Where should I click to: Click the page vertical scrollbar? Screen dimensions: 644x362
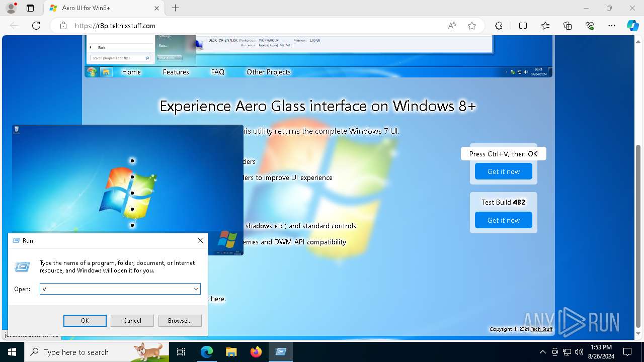638,236
